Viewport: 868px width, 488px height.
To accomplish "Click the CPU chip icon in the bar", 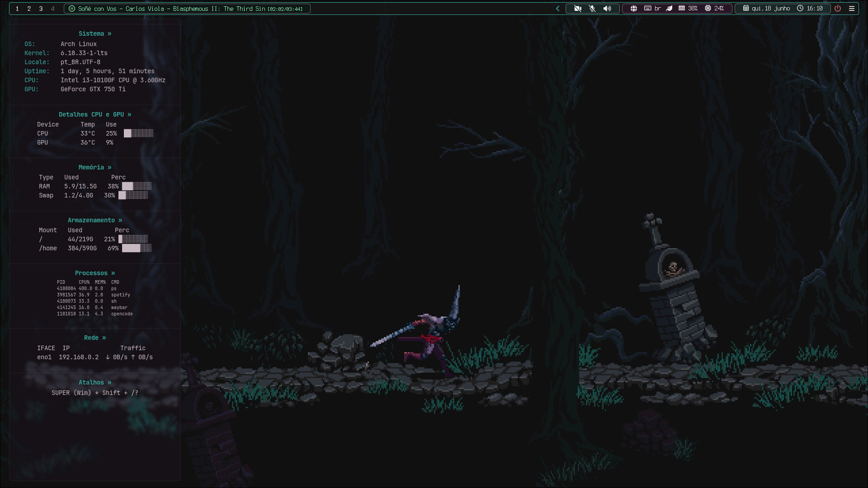I will point(708,9).
